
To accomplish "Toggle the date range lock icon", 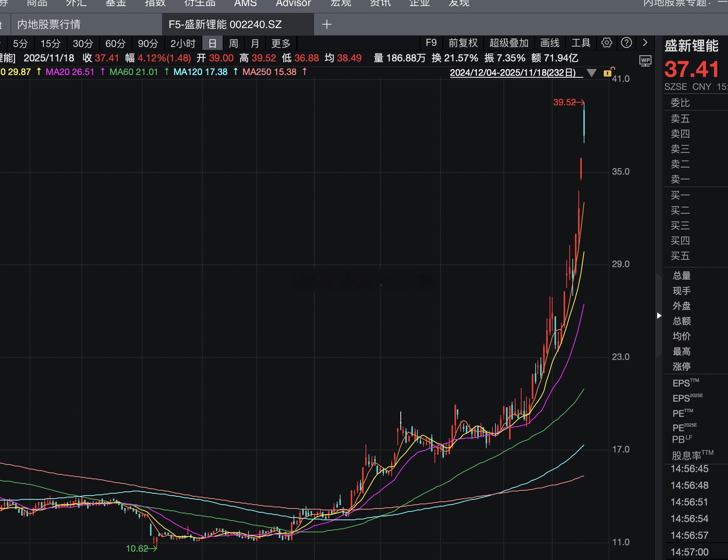I will tap(608, 72).
